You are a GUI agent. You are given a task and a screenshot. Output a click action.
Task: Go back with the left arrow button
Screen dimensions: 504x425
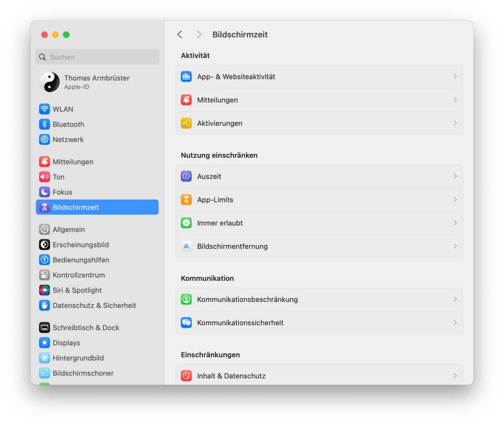click(x=180, y=35)
